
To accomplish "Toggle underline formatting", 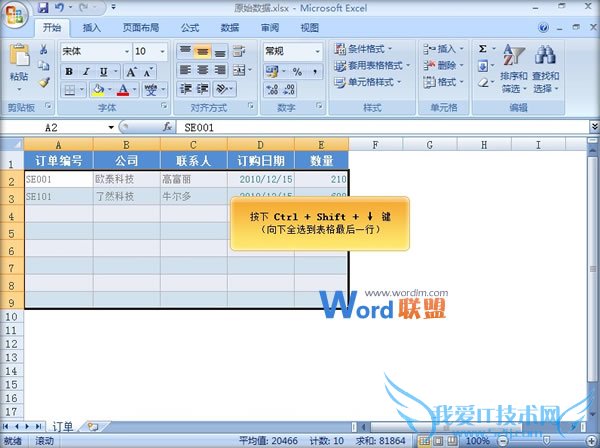I will [x=103, y=72].
